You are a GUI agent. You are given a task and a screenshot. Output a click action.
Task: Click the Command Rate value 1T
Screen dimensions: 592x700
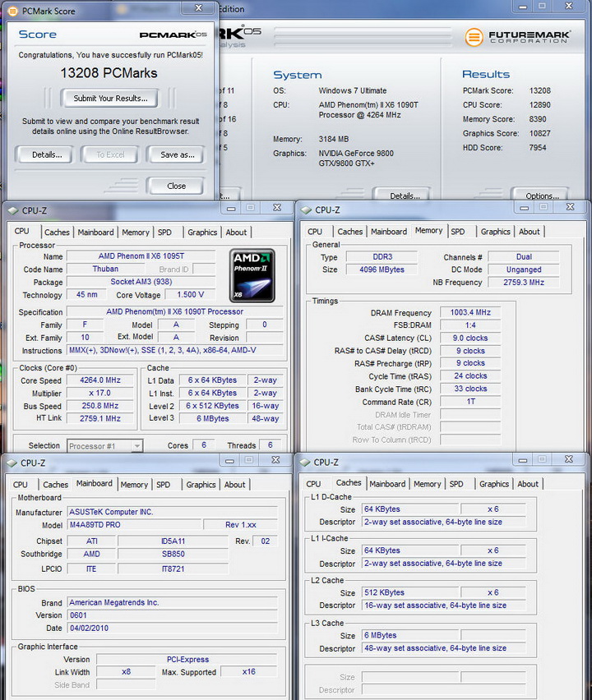470,402
